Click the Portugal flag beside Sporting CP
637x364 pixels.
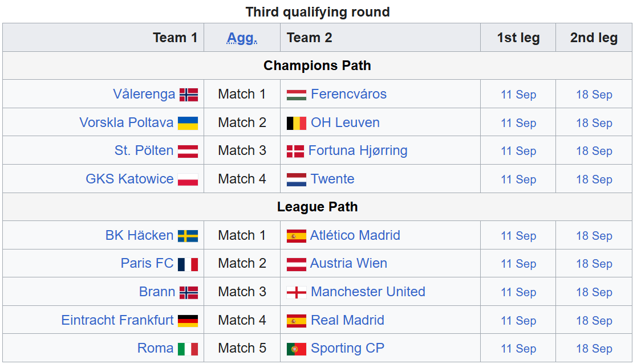pyautogui.click(x=296, y=349)
